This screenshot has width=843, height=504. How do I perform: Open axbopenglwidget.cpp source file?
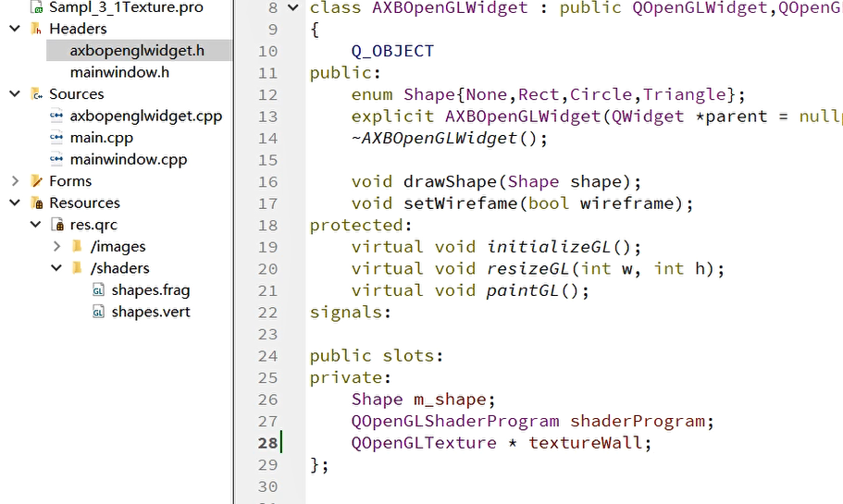[x=145, y=117]
